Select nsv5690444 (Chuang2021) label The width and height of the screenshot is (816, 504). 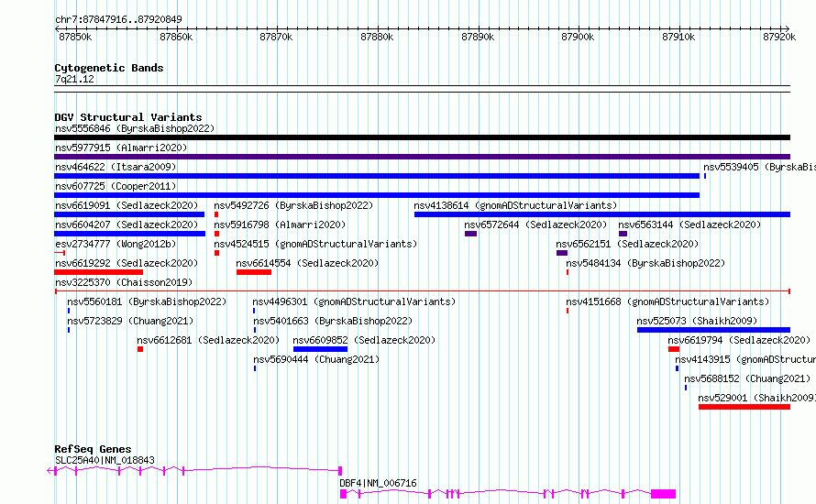pyautogui.click(x=316, y=359)
